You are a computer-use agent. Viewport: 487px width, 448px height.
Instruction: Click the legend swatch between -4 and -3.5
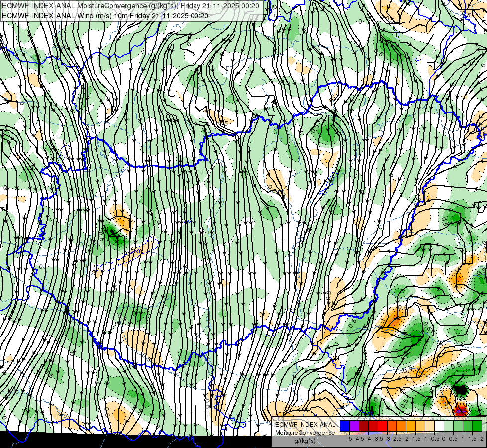(373, 426)
